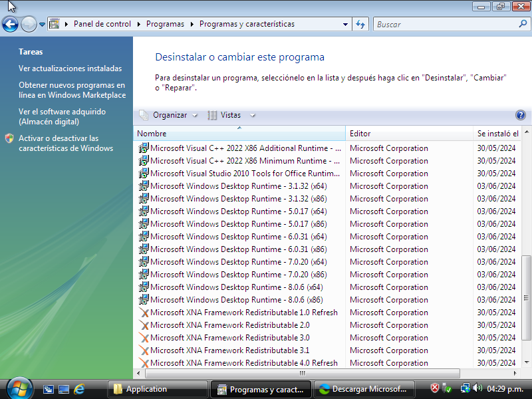This screenshot has height=399, width=532.
Task: Refresh the view with the refresh button
Action: (x=360, y=25)
